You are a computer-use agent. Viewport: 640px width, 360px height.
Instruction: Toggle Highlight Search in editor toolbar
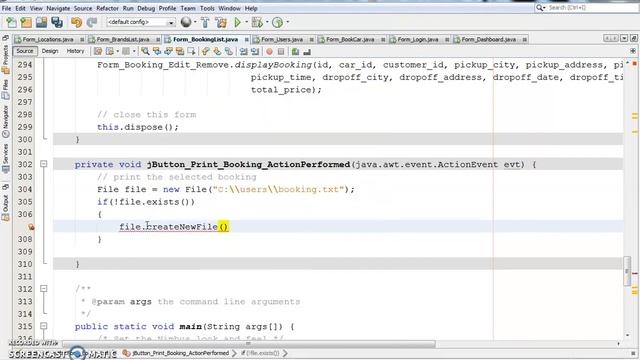180,51
